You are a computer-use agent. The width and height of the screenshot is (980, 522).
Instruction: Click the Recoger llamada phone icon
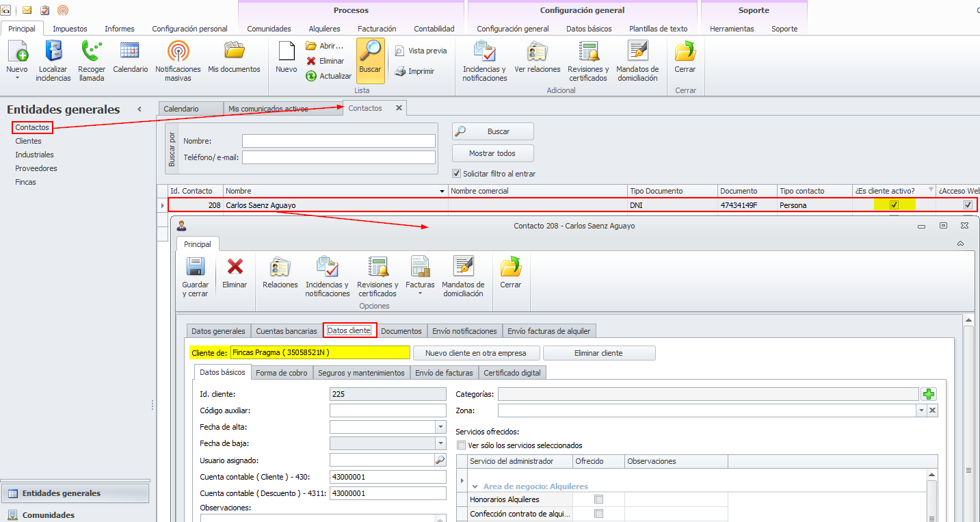click(92, 52)
